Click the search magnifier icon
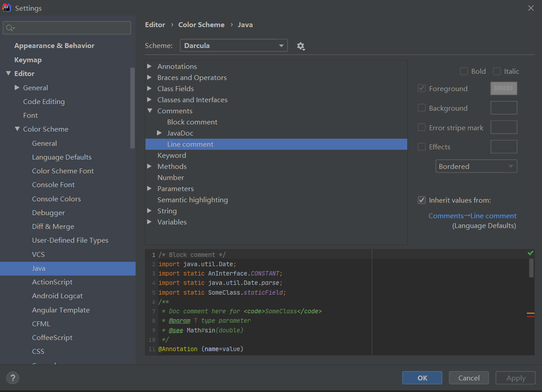This screenshot has width=542, height=392. tap(9, 28)
